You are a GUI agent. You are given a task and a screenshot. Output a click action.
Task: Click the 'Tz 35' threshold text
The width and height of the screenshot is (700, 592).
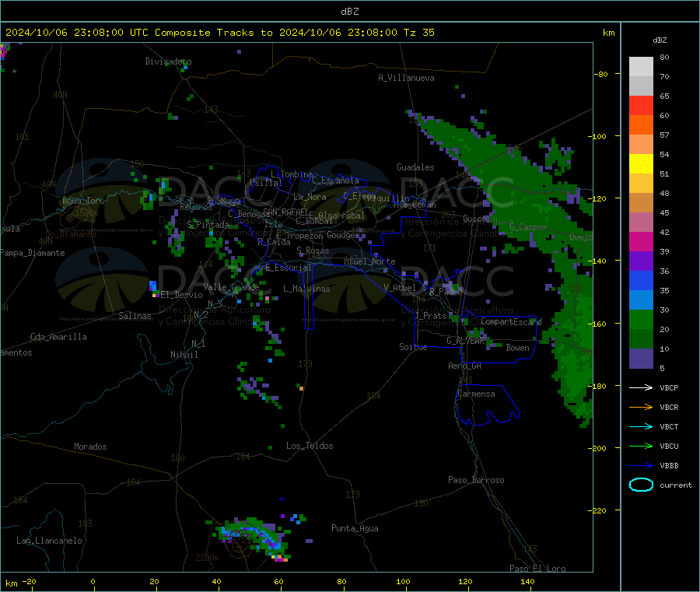coord(418,33)
